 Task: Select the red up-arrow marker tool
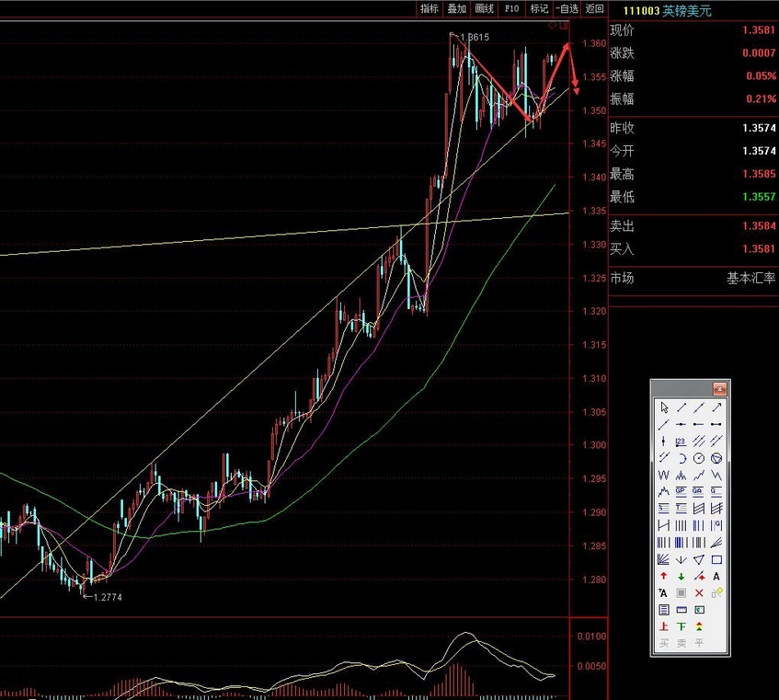(663, 576)
